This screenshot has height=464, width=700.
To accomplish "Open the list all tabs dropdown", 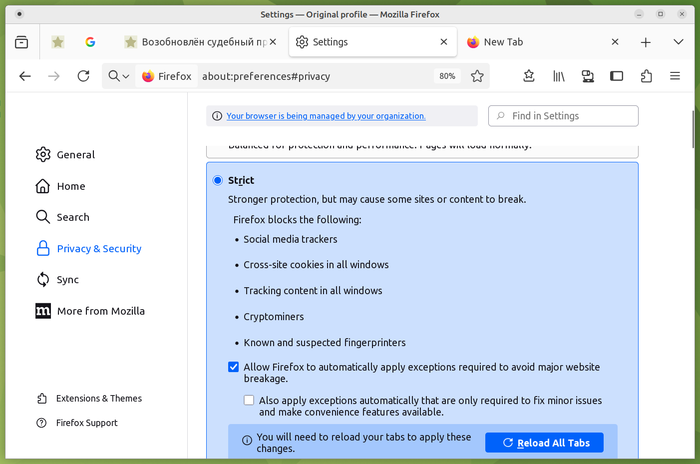I will pos(675,42).
